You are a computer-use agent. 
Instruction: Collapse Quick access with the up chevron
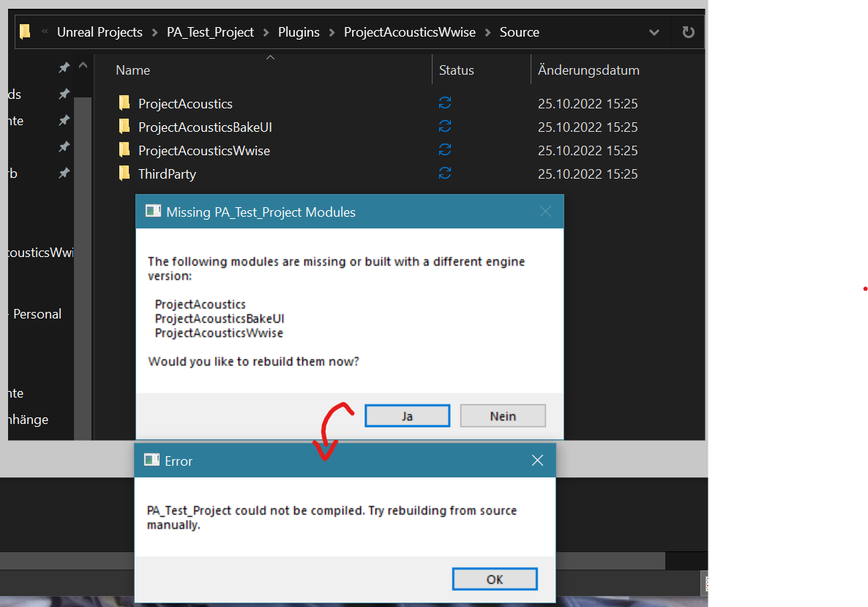[x=83, y=65]
